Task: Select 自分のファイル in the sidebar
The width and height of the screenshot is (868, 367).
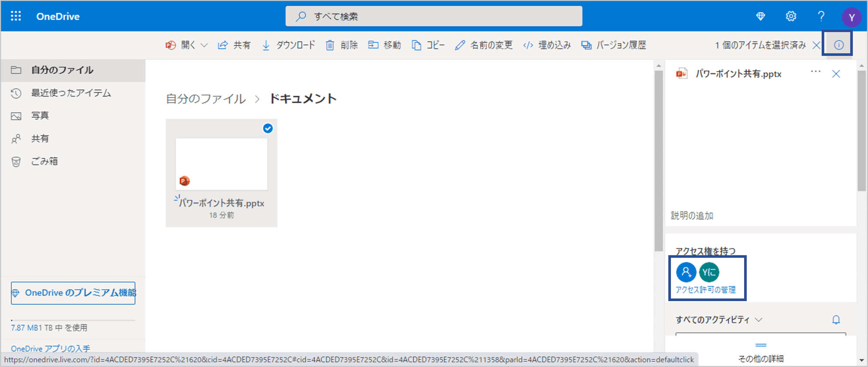Action: coord(73,70)
